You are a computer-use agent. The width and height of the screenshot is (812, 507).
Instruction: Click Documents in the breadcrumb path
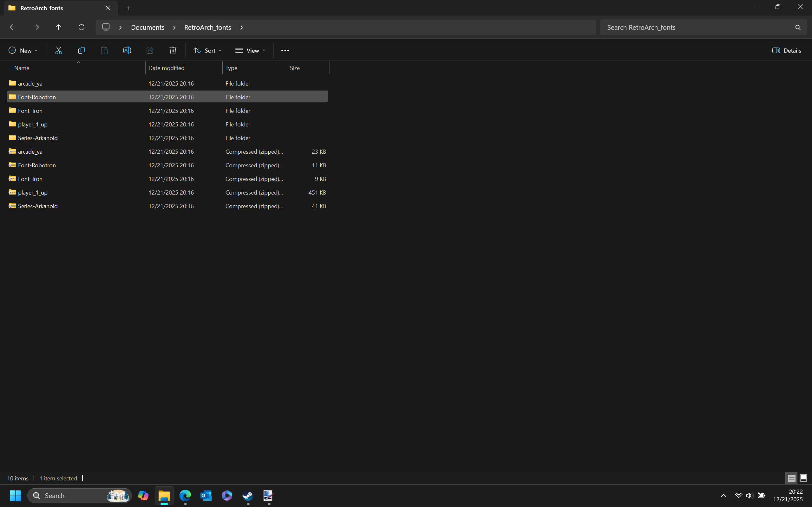click(147, 27)
